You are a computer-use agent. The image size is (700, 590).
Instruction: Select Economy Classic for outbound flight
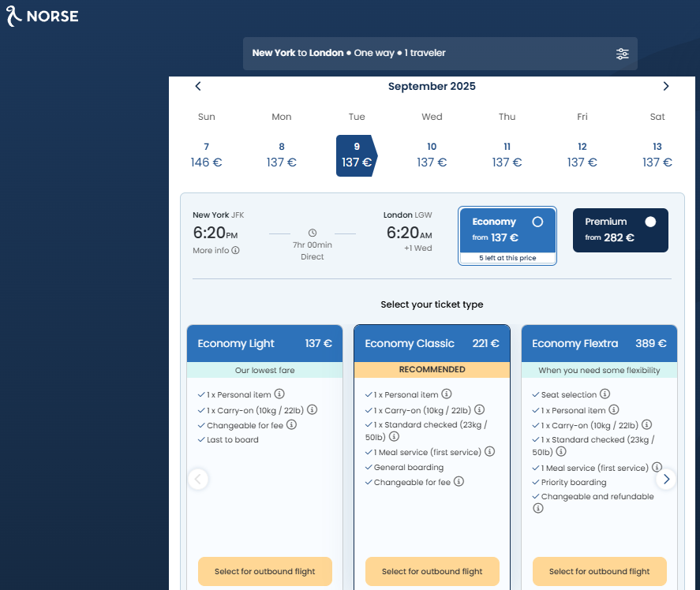tap(432, 571)
